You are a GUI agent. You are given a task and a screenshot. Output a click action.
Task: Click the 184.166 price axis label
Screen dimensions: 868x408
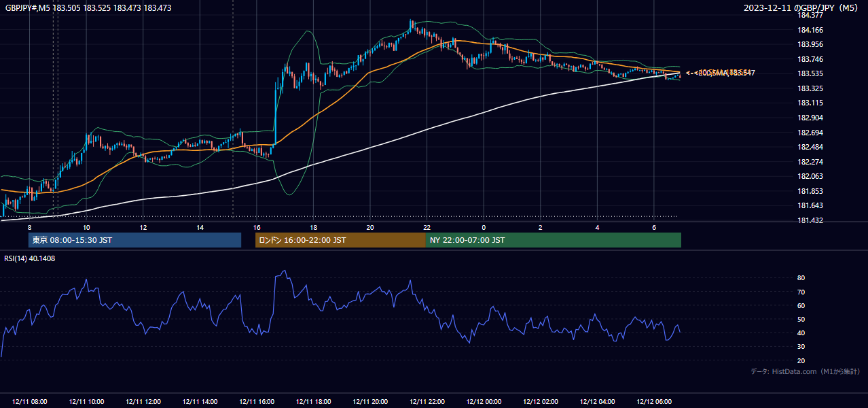[x=810, y=30]
